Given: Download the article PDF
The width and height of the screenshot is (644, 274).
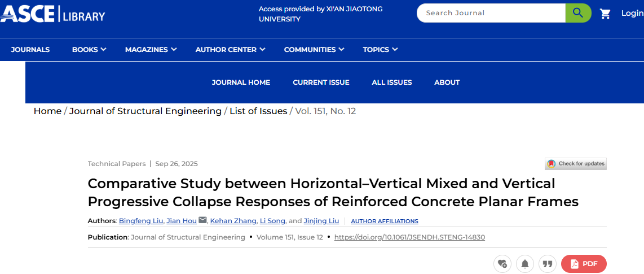Looking at the screenshot, I should [x=584, y=264].
